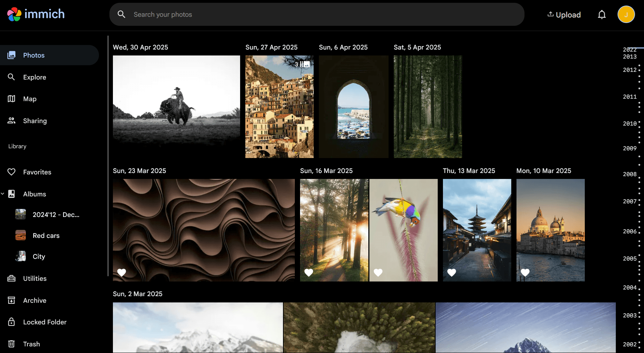Toggle favorite heart on brown waves photo
The image size is (644, 353).
122,272
